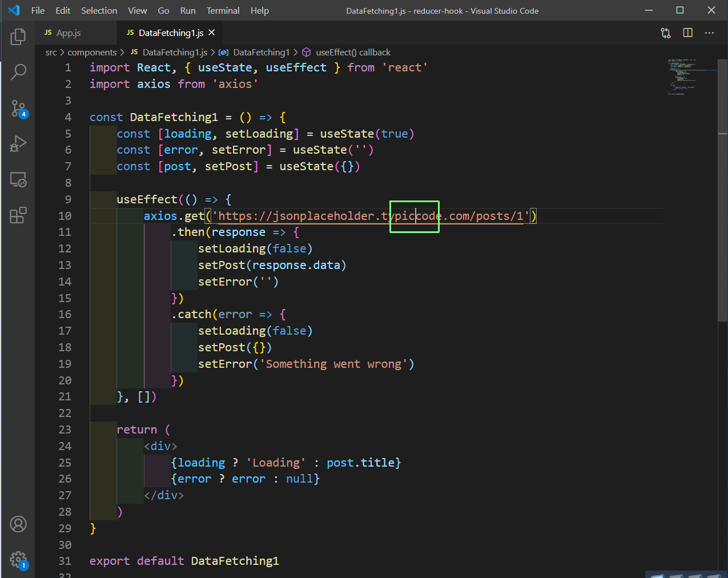Click the JS file icon on DataFetching1.js tab

click(130, 33)
